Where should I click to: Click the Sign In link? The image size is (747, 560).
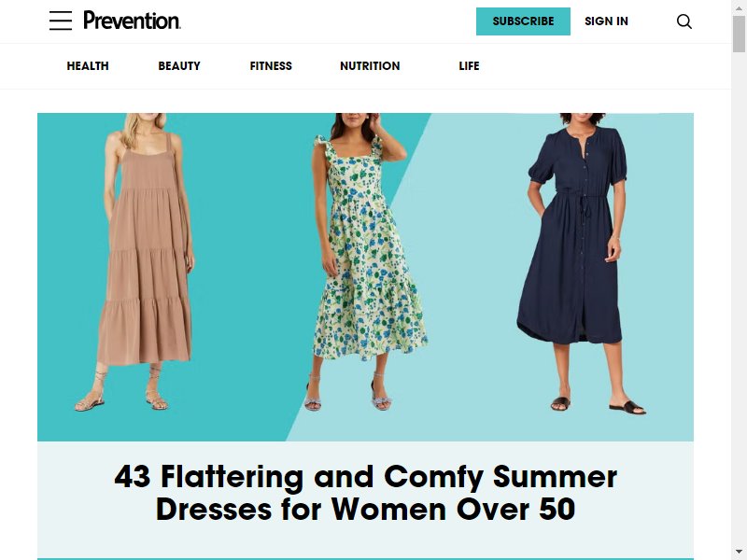coord(606,21)
